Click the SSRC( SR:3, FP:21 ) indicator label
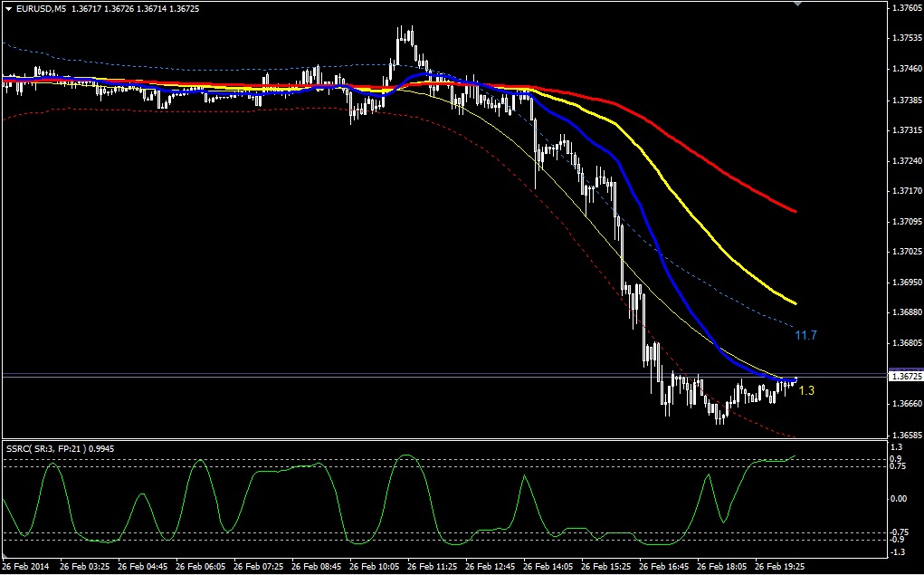 (x=46, y=449)
